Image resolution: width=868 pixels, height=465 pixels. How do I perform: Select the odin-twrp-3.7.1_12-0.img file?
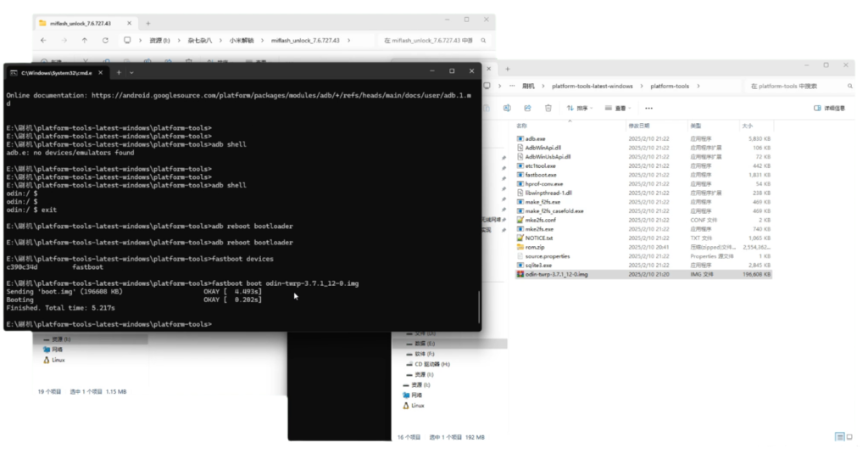(x=555, y=274)
